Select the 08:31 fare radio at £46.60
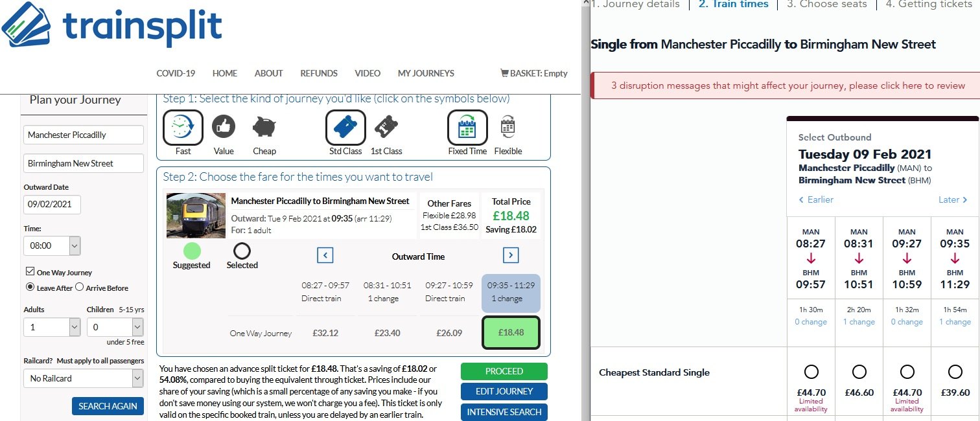The height and width of the screenshot is (421, 980). 859,372
